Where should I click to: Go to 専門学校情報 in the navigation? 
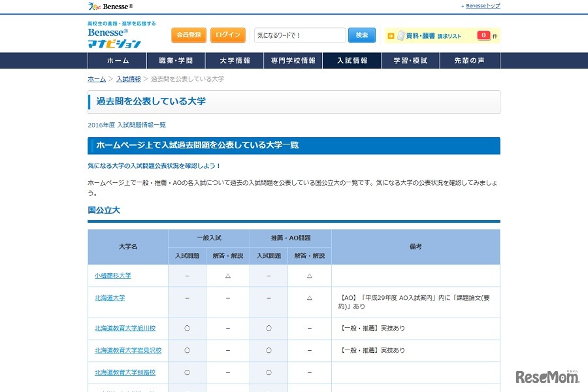point(293,61)
